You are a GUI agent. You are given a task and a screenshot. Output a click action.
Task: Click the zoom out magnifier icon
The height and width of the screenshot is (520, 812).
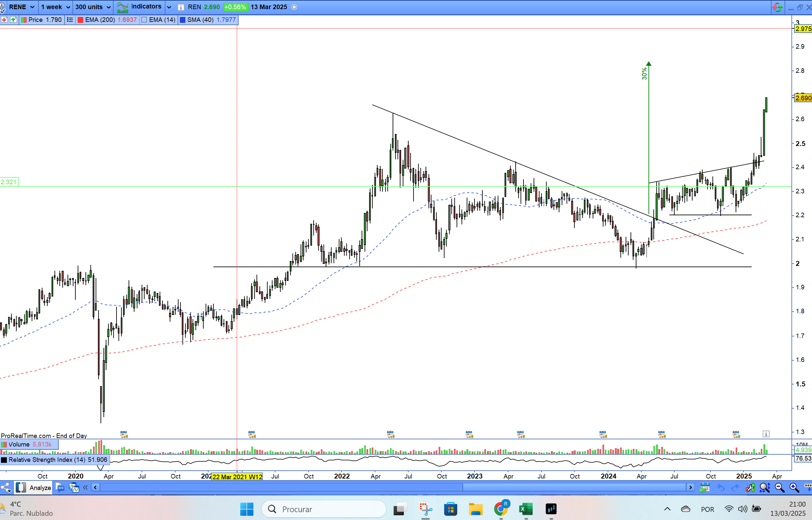click(x=779, y=488)
